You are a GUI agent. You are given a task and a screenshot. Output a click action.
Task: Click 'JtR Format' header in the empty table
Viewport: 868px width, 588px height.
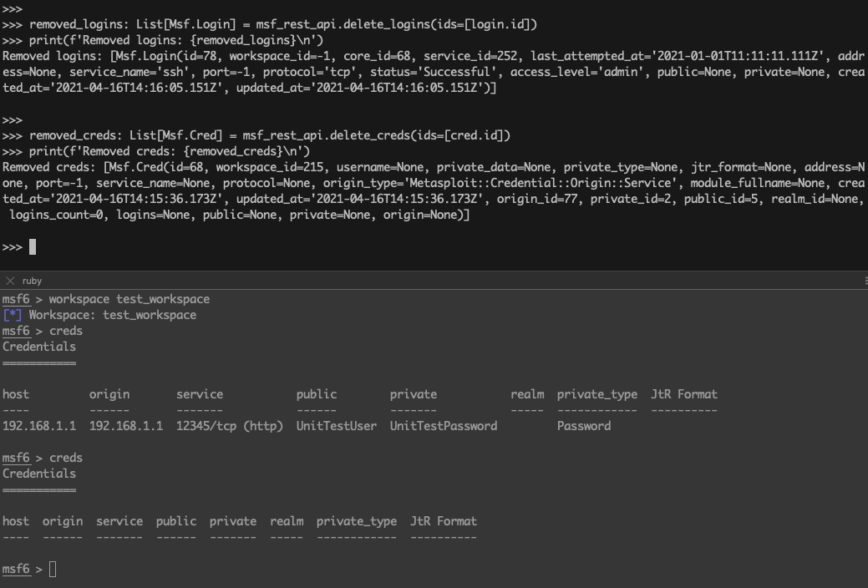tap(443, 521)
